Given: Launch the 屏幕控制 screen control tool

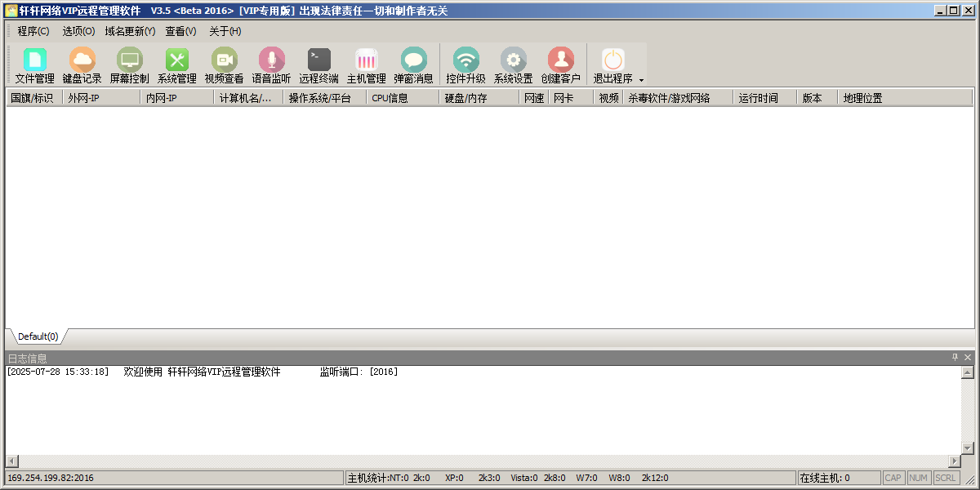Looking at the screenshot, I should click(129, 65).
